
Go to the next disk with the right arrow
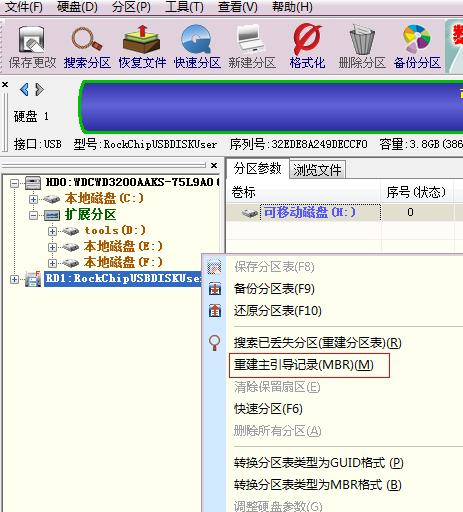point(39,89)
